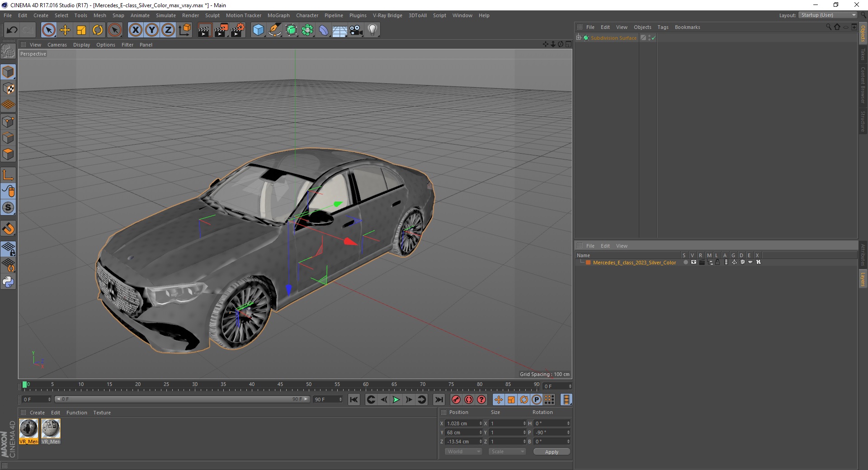Click the Apply button
The height and width of the screenshot is (470, 868).
click(x=551, y=451)
